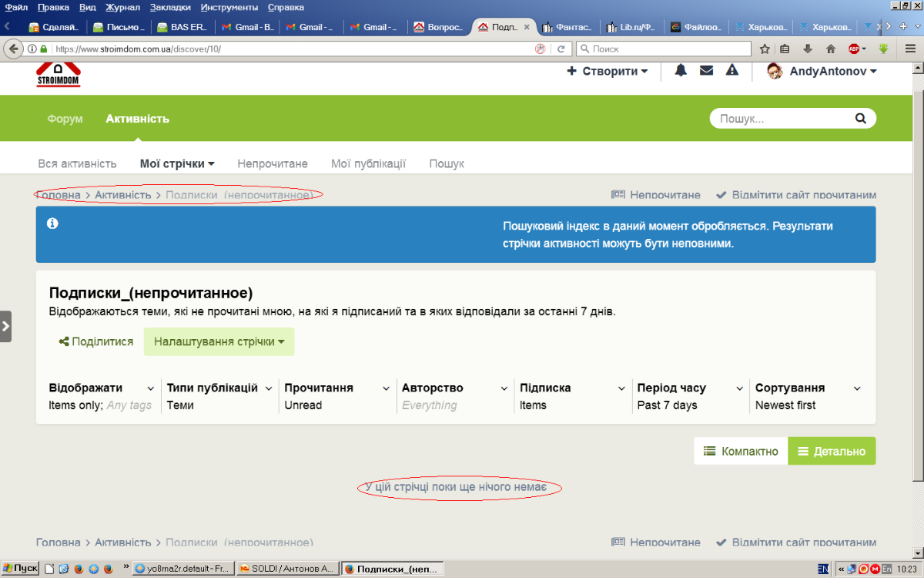
Task: Click the Firefox home toolbar icon
Action: (831, 49)
